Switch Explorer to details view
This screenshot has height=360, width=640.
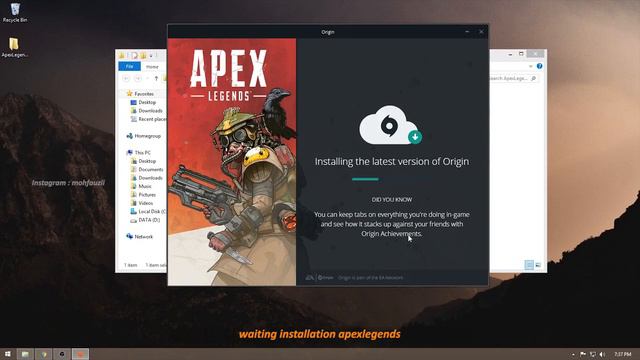(x=529, y=265)
